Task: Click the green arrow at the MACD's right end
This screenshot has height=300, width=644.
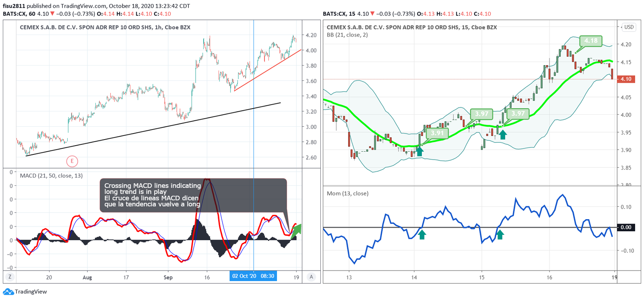Action: [x=296, y=230]
